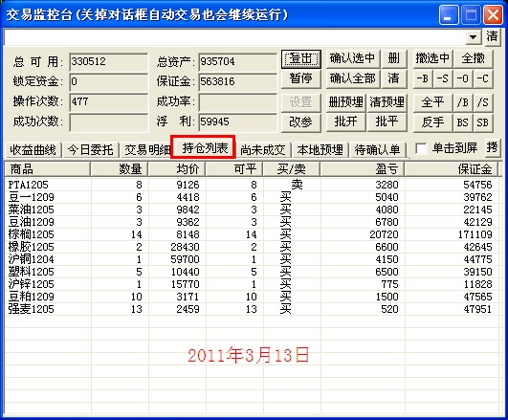Click the 总可用 funds field
Image resolution: width=508 pixels, height=420 pixels.
pos(108,62)
